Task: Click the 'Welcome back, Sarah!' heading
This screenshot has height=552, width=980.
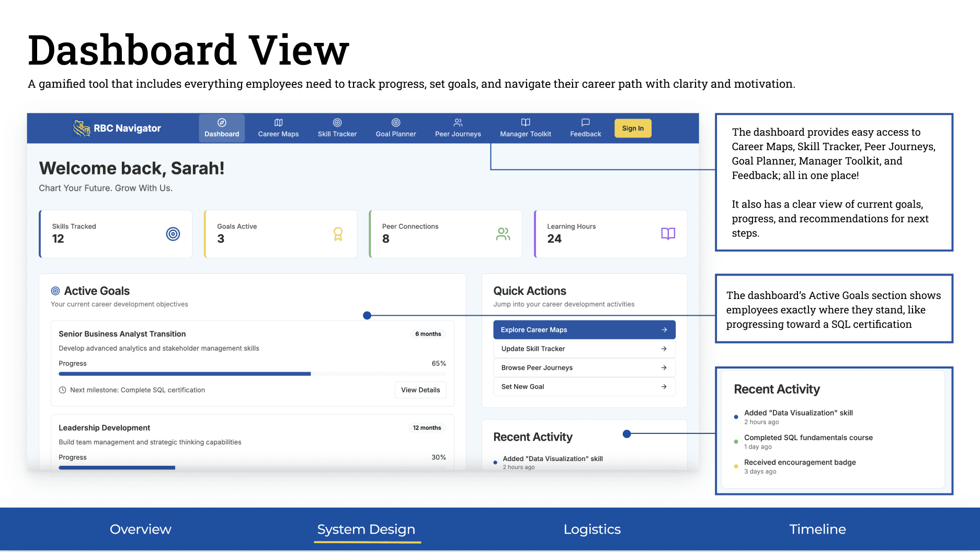Action: (x=132, y=168)
